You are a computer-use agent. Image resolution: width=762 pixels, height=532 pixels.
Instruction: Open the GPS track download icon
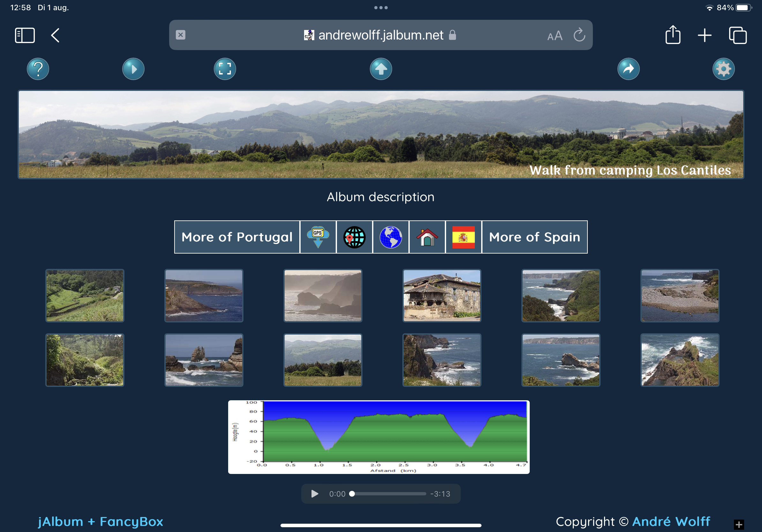(x=318, y=237)
